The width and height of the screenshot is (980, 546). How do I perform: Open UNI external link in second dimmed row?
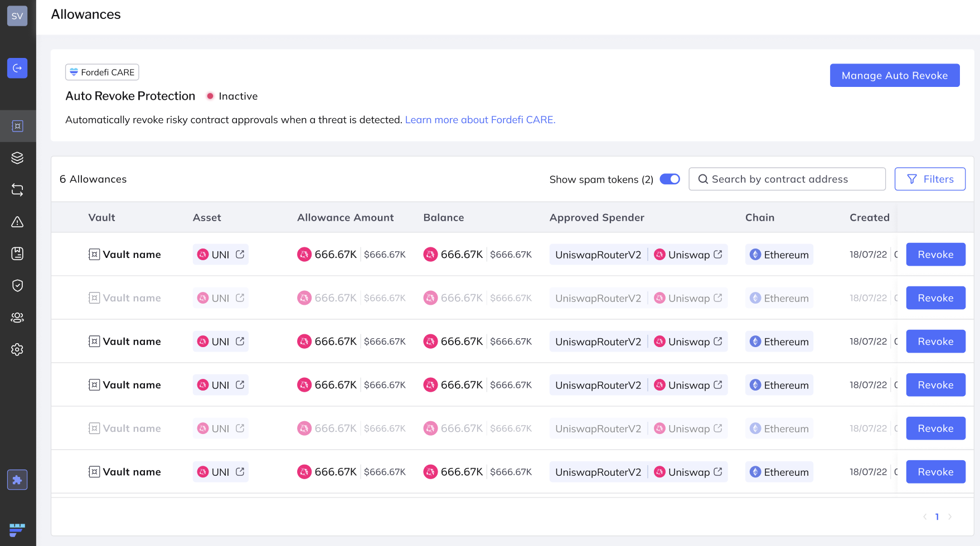click(x=240, y=298)
